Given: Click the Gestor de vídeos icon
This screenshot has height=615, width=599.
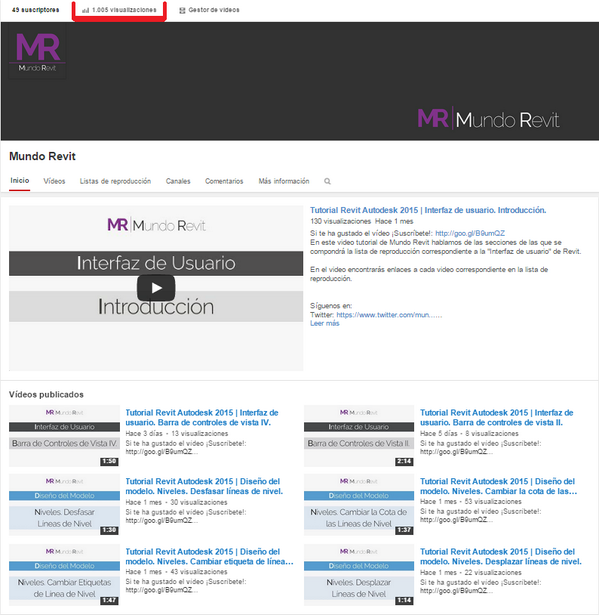Looking at the screenshot, I should (x=182, y=10).
